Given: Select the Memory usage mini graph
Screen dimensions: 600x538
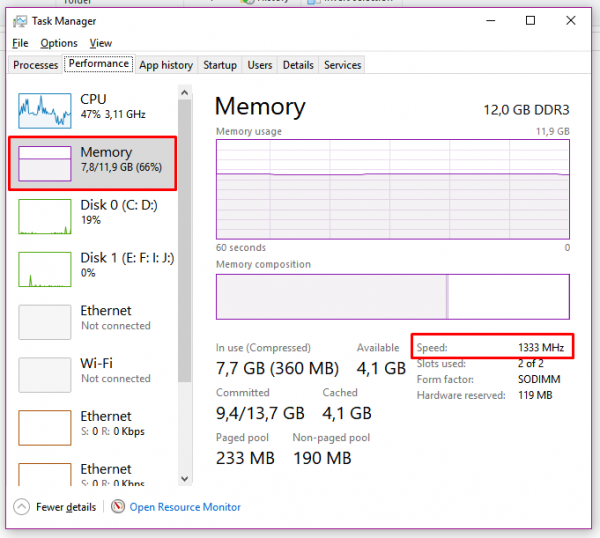Looking at the screenshot, I should 45,164.
